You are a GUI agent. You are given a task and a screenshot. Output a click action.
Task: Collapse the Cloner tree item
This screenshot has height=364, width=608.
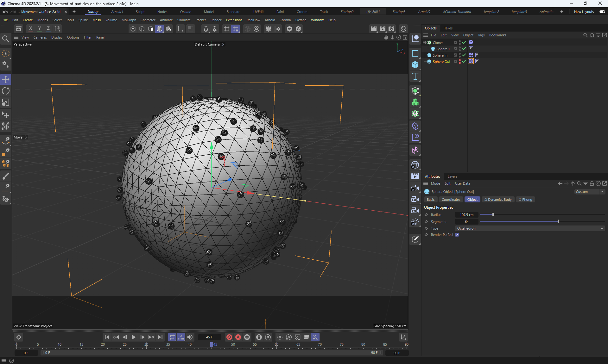pyautogui.click(x=424, y=42)
